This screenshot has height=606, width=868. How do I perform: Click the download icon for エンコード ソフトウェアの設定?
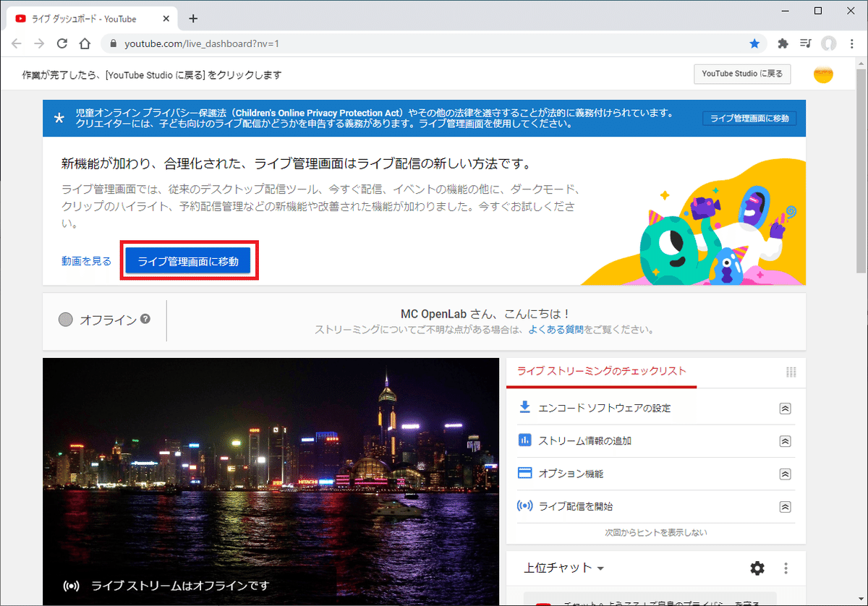(x=525, y=407)
